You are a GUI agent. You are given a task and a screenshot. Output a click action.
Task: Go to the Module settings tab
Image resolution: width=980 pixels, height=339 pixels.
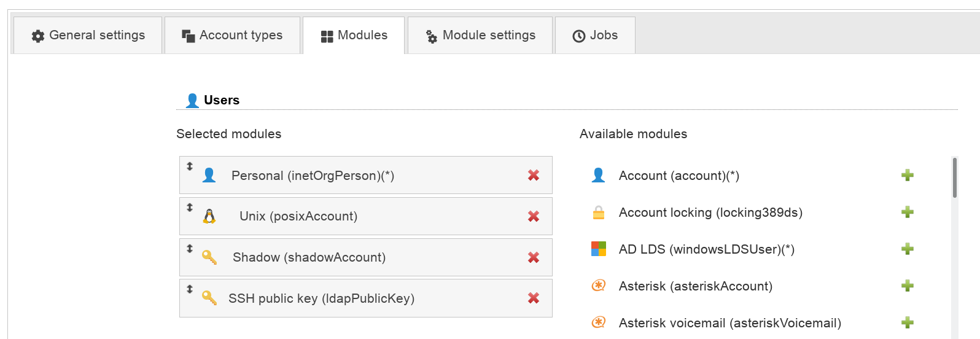480,36
